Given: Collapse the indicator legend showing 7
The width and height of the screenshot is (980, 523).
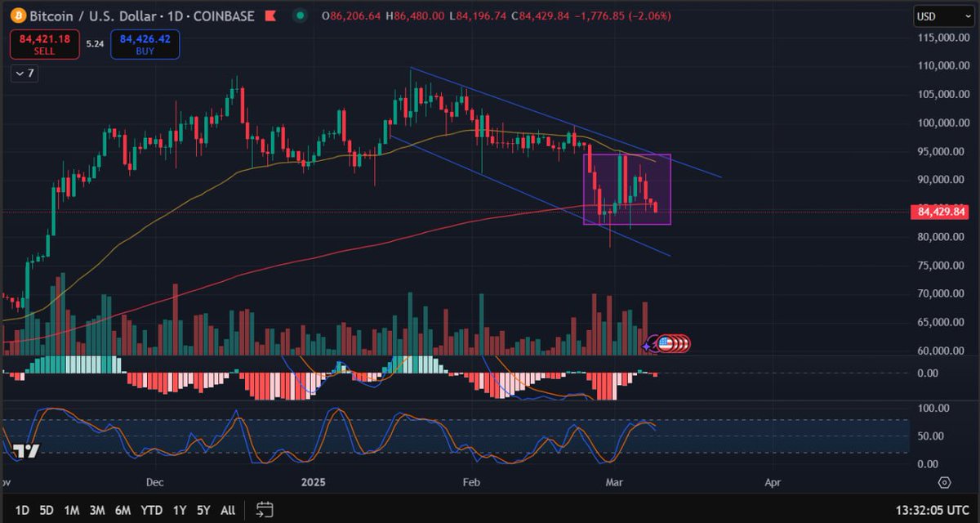Looking at the screenshot, I should click(x=23, y=74).
